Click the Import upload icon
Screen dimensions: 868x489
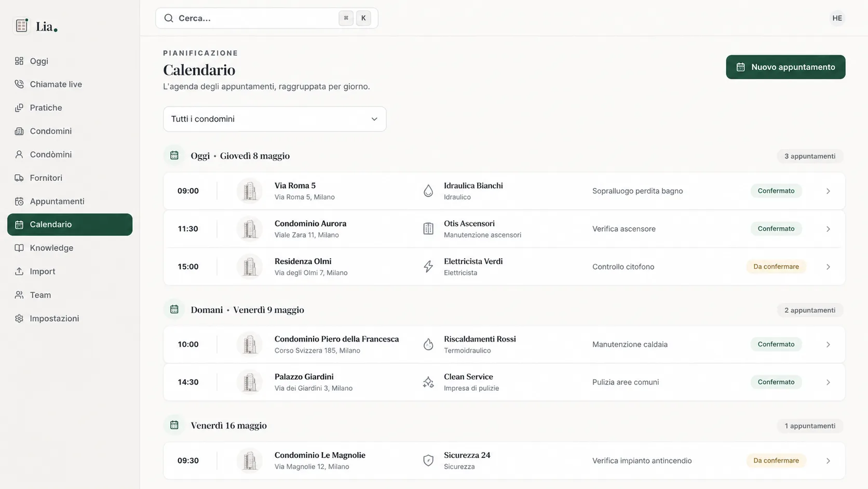19,271
